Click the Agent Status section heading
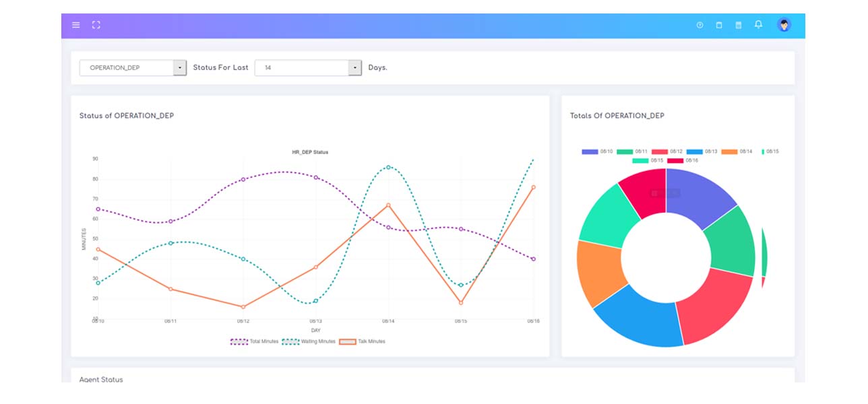Screen dimensions: 868x404 click(x=101, y=379)
